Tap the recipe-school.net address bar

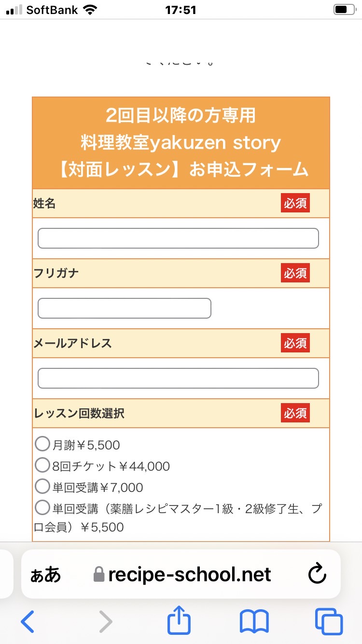[181, 574]
